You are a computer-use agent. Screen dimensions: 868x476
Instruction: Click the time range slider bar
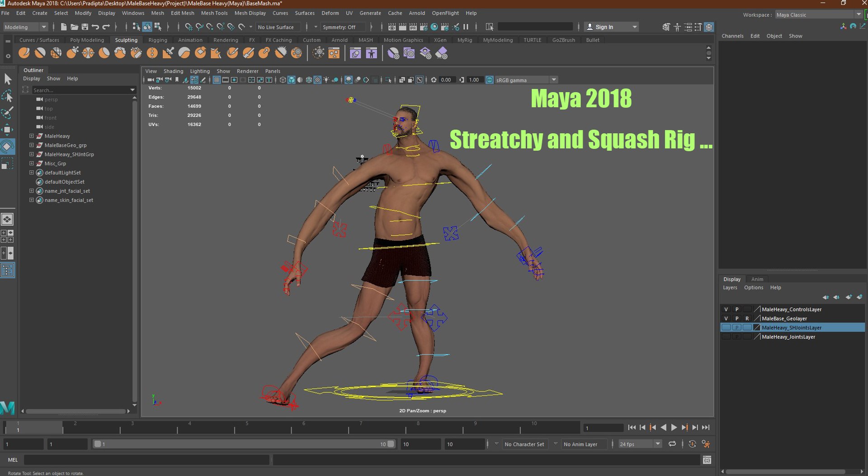point(244,444)
